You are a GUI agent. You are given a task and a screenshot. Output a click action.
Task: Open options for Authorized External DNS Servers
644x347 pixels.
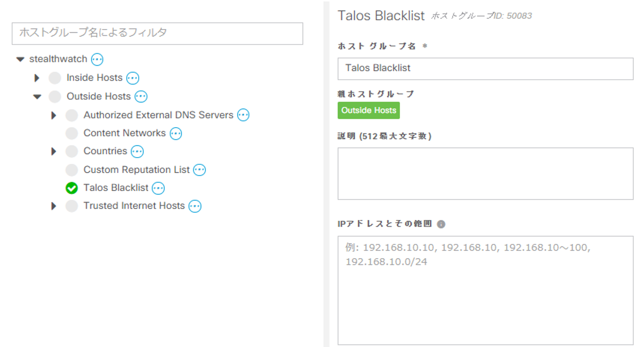point(243,115)
